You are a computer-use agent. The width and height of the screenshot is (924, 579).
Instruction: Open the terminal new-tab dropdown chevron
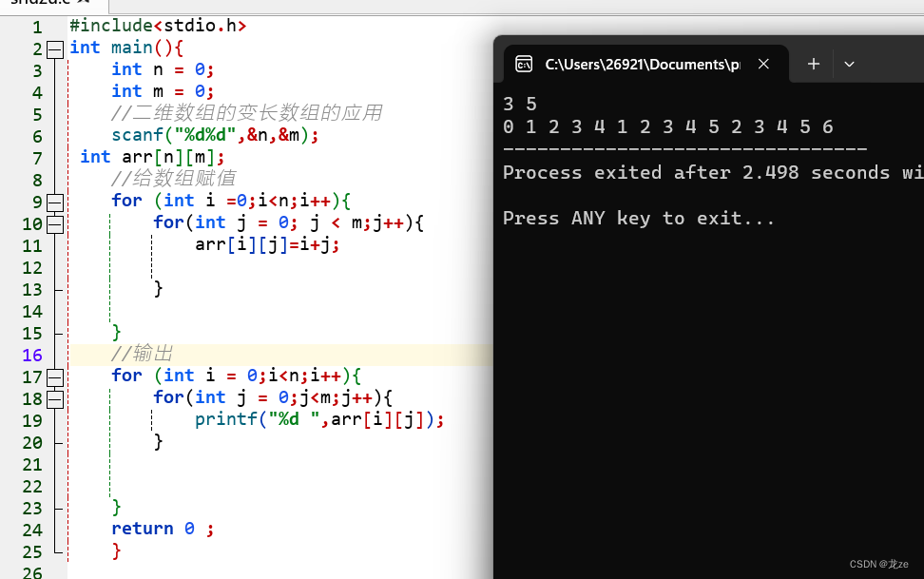pyautogui.click(x=849, y=65)
